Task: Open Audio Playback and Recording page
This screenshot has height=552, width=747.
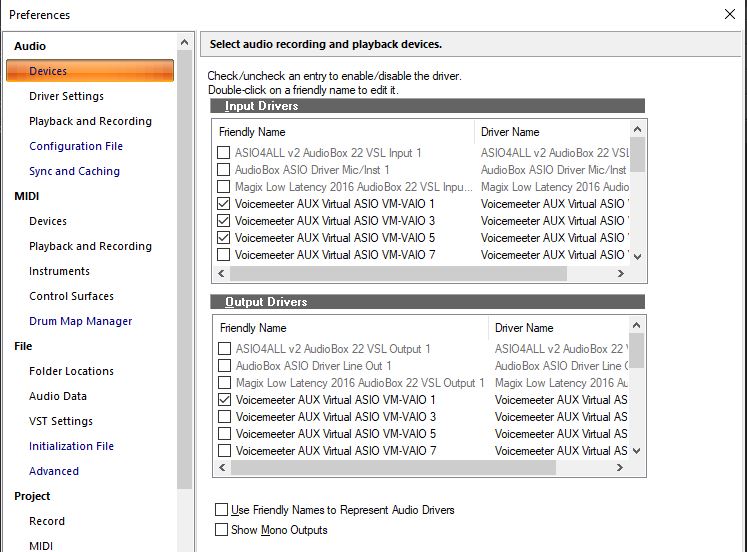Action: click(x=91, y=121)
